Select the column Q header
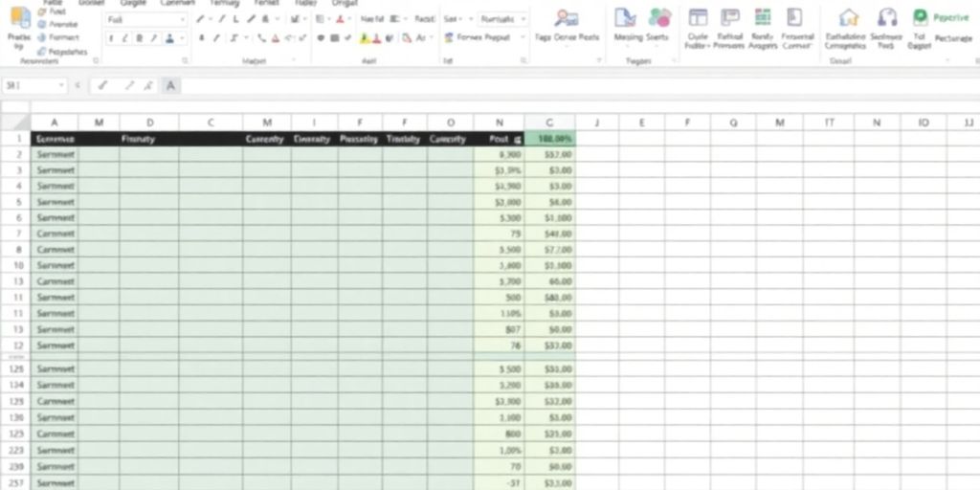 point(733,122)
